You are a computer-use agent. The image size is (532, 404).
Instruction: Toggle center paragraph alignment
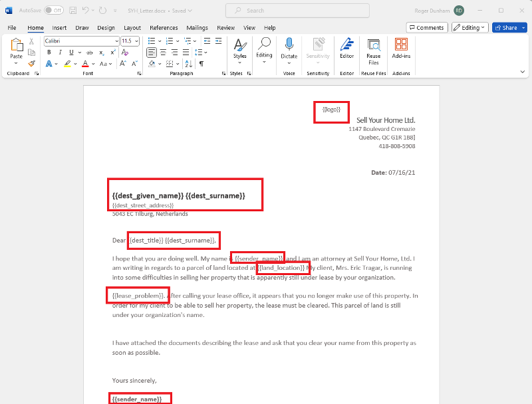pyautogui.click(x=163, y=52)
